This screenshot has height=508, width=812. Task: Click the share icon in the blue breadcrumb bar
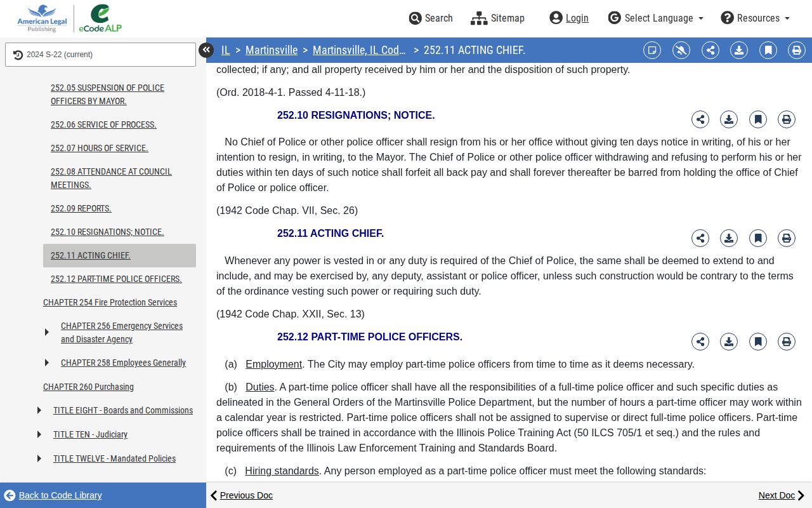pyautogui.click(x=710, y=50)
